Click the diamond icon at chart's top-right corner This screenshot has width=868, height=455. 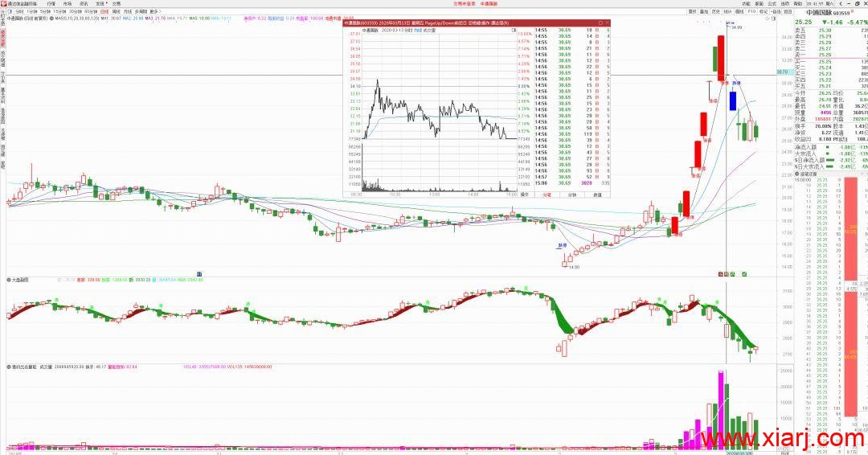[x=768, y=18]
